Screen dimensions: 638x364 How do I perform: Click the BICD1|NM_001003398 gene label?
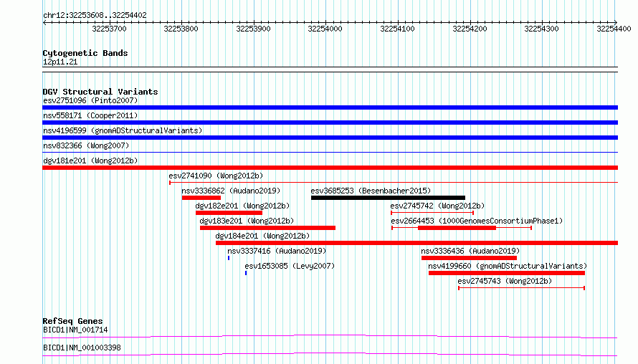click(82, 348)
